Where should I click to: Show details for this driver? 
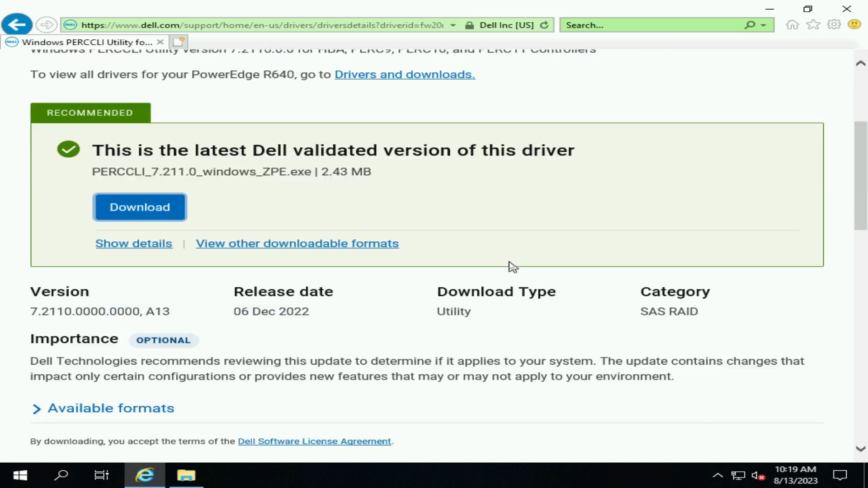click(133, 243)
